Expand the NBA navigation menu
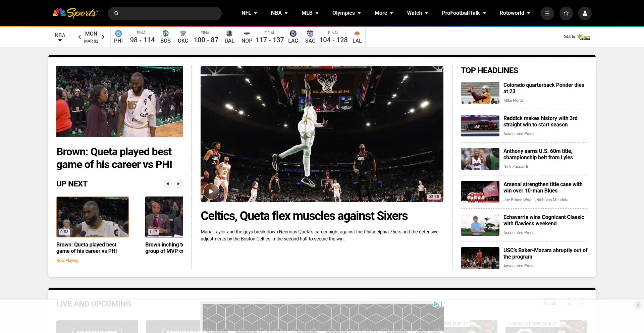The height and width of the screenshot is (333, 644). pos(279,13)
